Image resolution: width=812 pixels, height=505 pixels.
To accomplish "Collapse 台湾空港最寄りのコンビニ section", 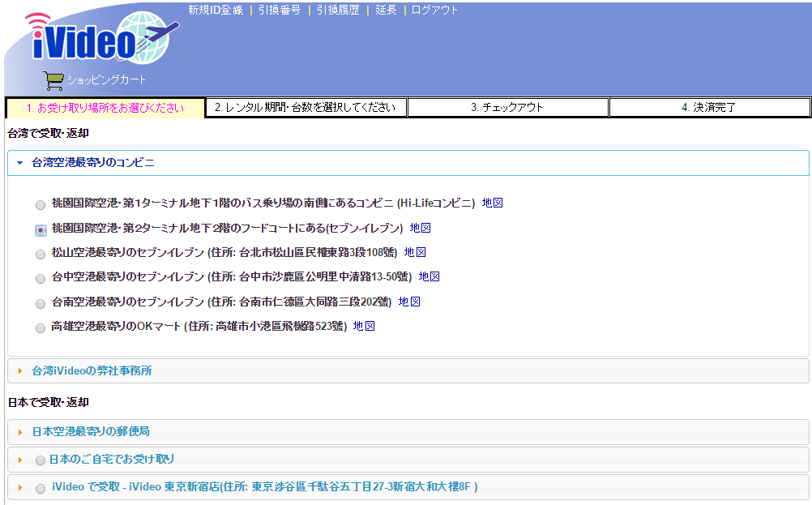I will [x=408, y=163].
